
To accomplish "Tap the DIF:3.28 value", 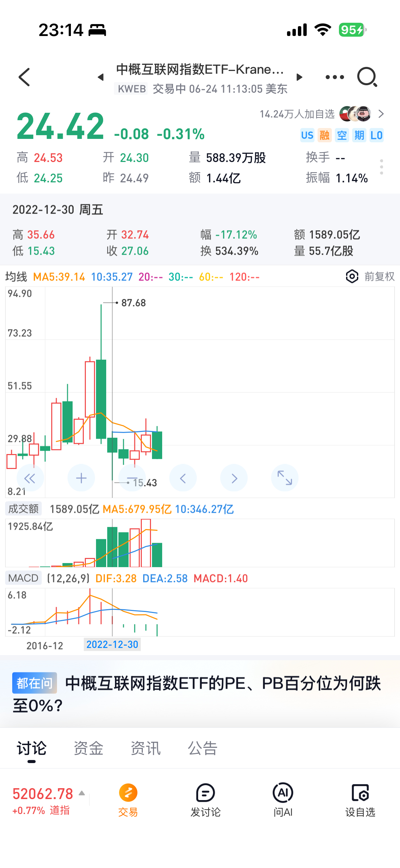I will click(x=116, y=578).
